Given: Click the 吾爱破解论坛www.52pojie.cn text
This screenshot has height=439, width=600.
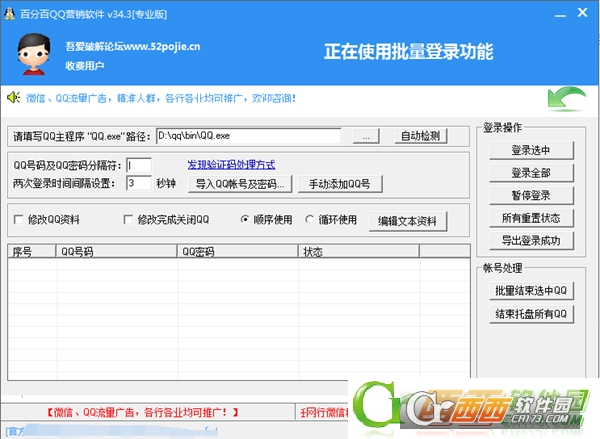Looking at the screenshot, I should coord(133,47).
